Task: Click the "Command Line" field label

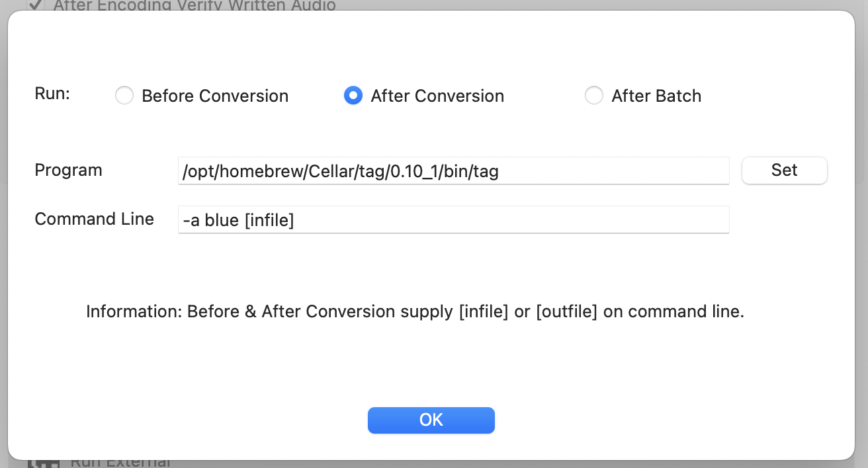Action: [94, 219]
